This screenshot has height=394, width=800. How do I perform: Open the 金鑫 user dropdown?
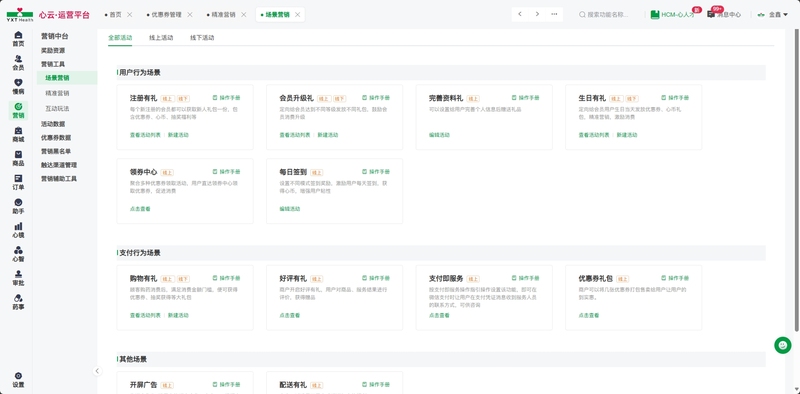pos(774,15)
